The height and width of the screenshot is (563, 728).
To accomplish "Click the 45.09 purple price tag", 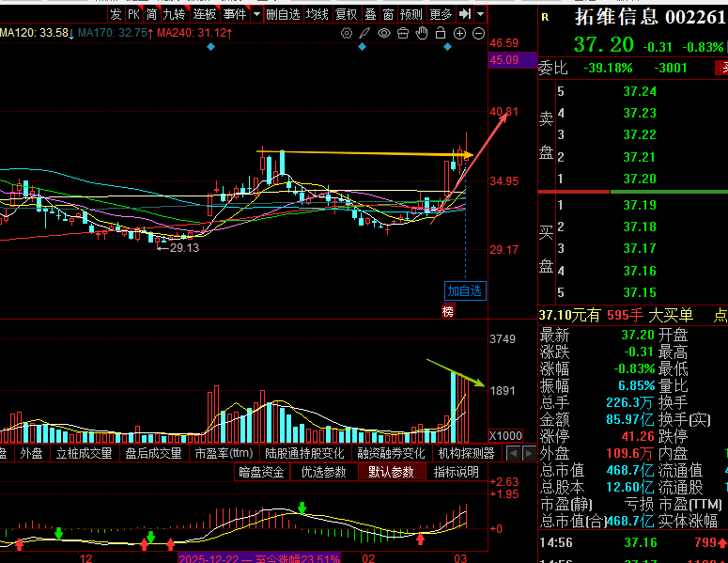I will [x=513, y=60].
